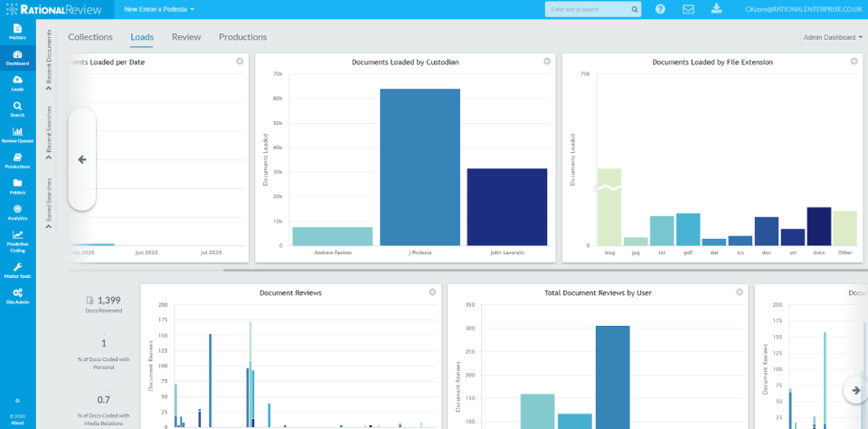Viewport: 868px width, 429px height.
Task: Switch to the Review tab
Action: click(186, 37)
